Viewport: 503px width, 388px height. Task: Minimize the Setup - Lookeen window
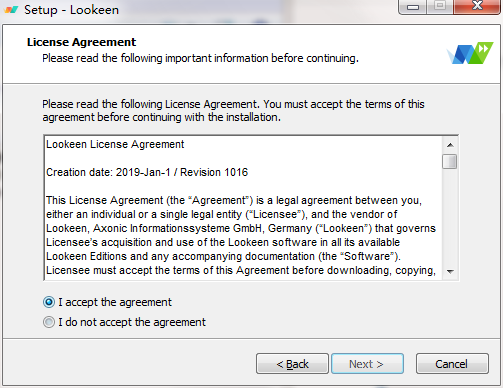(x=413, y=6)
